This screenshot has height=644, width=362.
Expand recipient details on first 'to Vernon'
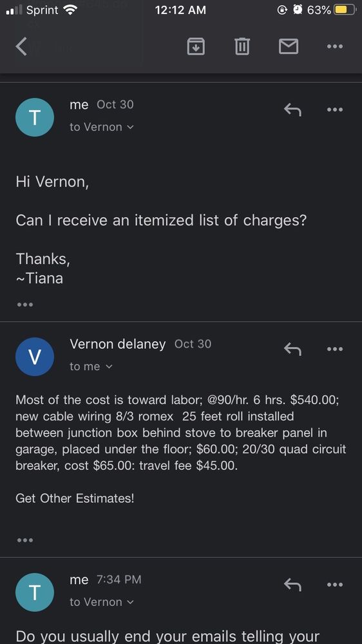click(x=102, y=128)
